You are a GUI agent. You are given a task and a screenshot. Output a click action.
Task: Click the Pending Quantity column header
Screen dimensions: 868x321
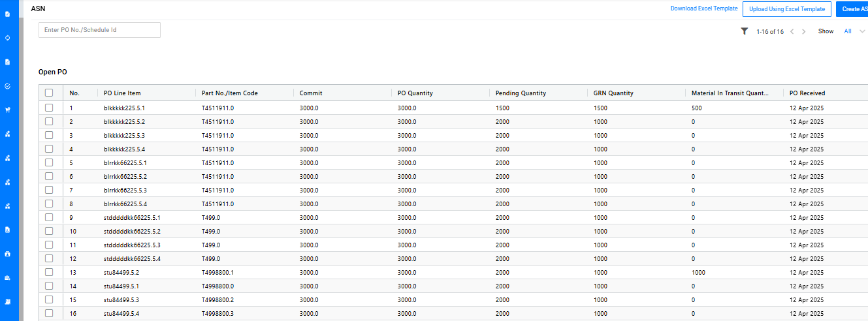pos(521,93)
